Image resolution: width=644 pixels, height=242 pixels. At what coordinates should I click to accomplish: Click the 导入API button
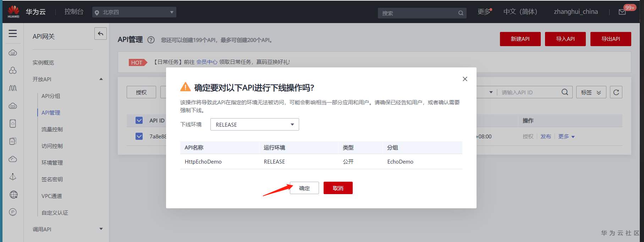pyautogui.click(x=565, y=39)
